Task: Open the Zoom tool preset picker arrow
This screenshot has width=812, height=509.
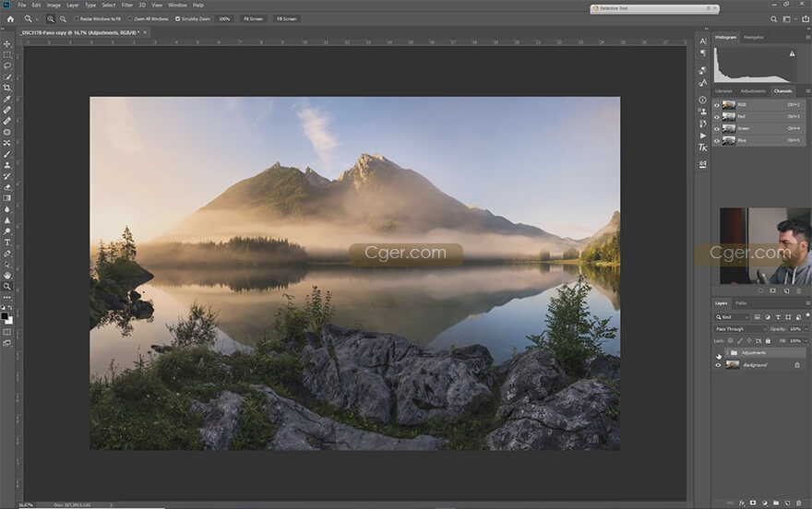Action: tap(37, 19)
